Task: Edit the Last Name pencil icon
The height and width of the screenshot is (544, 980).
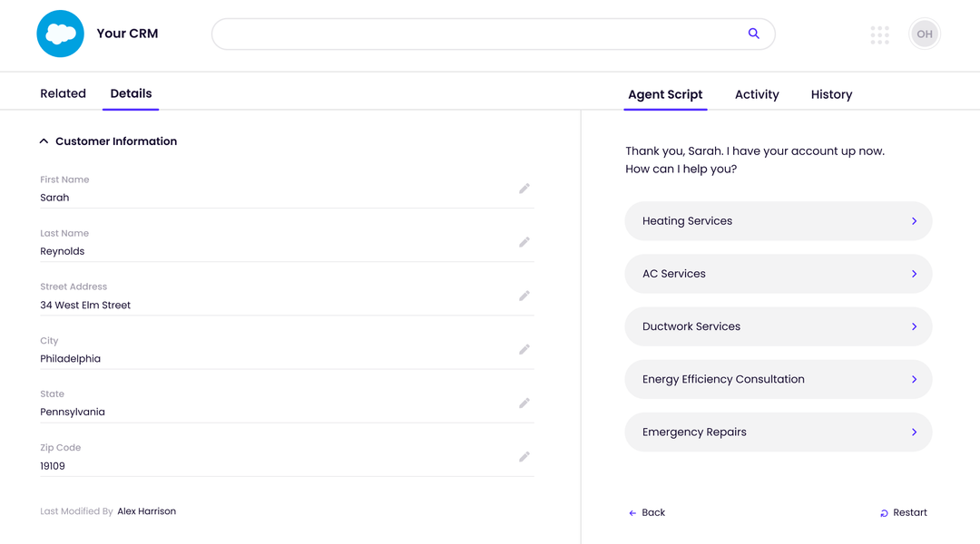Action: pos(524,242)
